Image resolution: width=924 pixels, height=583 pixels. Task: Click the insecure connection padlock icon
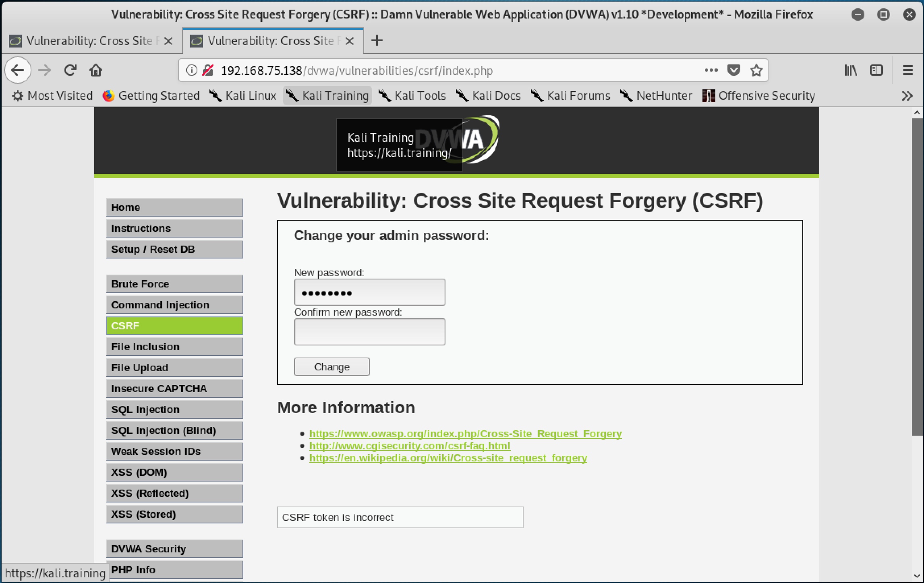(208, 70)
